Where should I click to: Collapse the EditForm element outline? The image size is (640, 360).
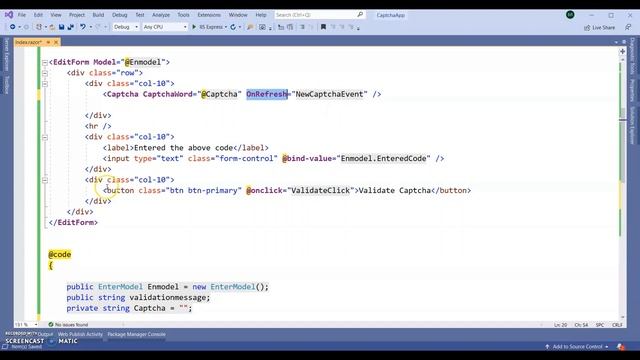(45, 63)
